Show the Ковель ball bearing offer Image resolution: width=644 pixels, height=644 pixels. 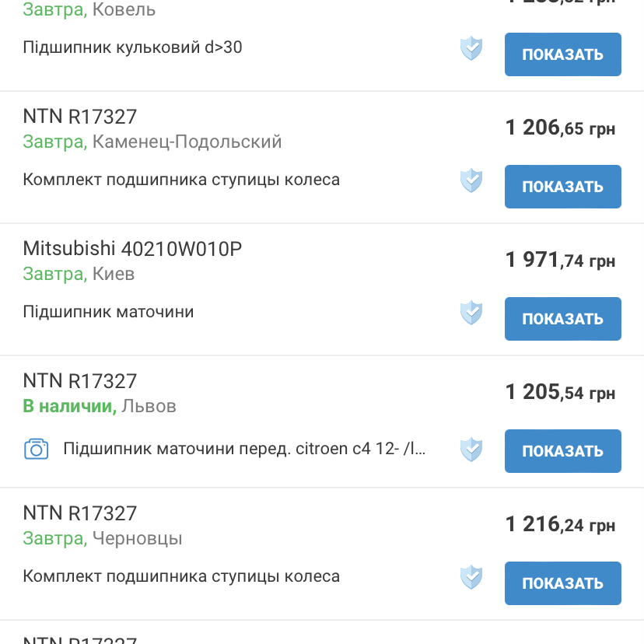pos(562,54)
